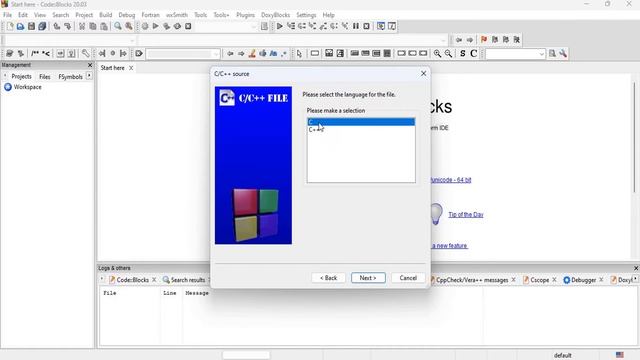Click the lightbulb Tip of the Day icon

[436, 214]
